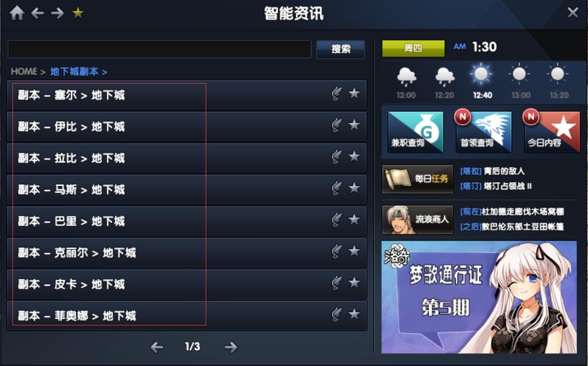Open the 首领查询 boss lookup icon
Image resolution: width=588 pixels, height=366 pixels.
tap(484, 132)
